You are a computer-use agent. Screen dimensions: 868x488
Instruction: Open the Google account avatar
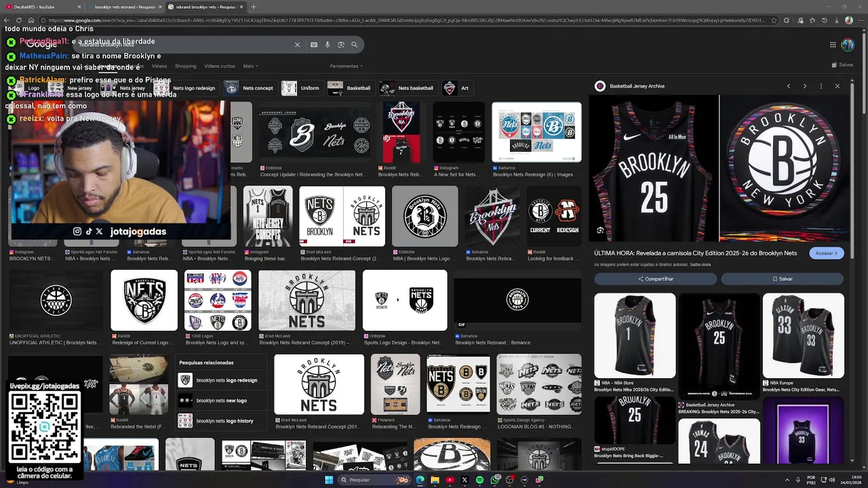tap(848, 45)
